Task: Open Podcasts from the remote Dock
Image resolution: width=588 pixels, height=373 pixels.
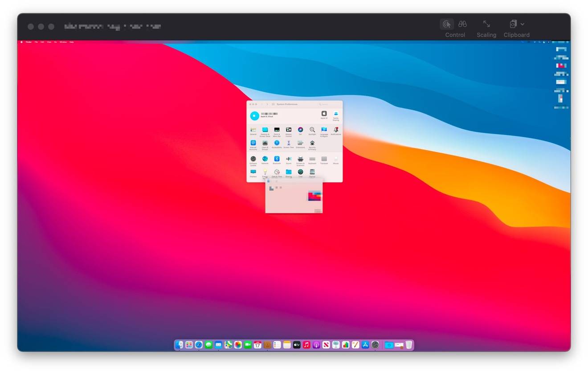Action: (316, 345)
